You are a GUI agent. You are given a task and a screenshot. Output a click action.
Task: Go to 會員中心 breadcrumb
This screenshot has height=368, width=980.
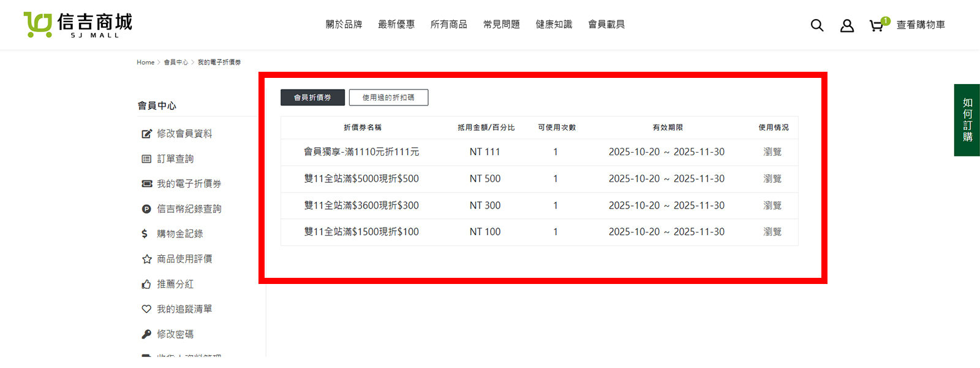176,63
